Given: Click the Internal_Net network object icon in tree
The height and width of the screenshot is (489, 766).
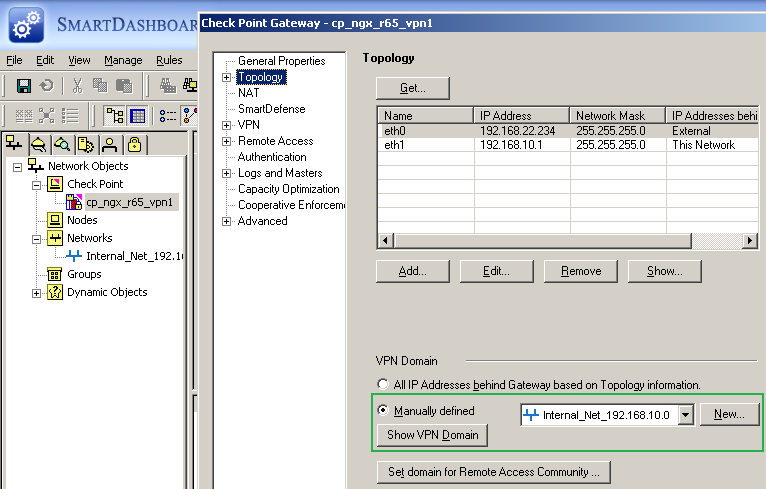Looking at the screenshot, I should point(74,256).
